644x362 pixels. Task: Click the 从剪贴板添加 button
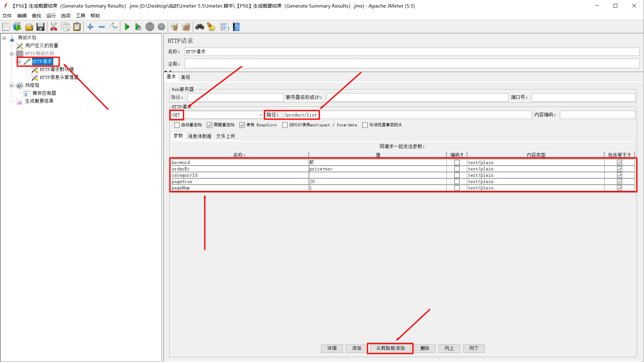click(390, 348)
